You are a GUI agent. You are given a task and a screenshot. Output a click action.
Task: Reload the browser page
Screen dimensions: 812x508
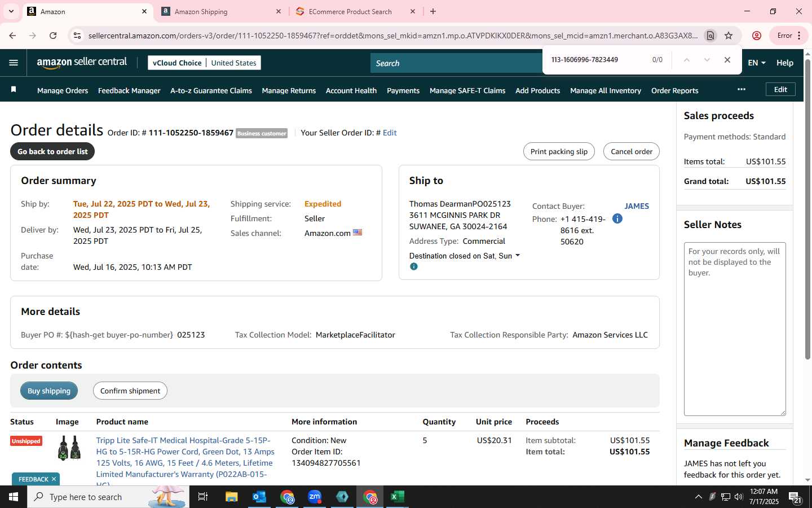(x=53, y=36)
